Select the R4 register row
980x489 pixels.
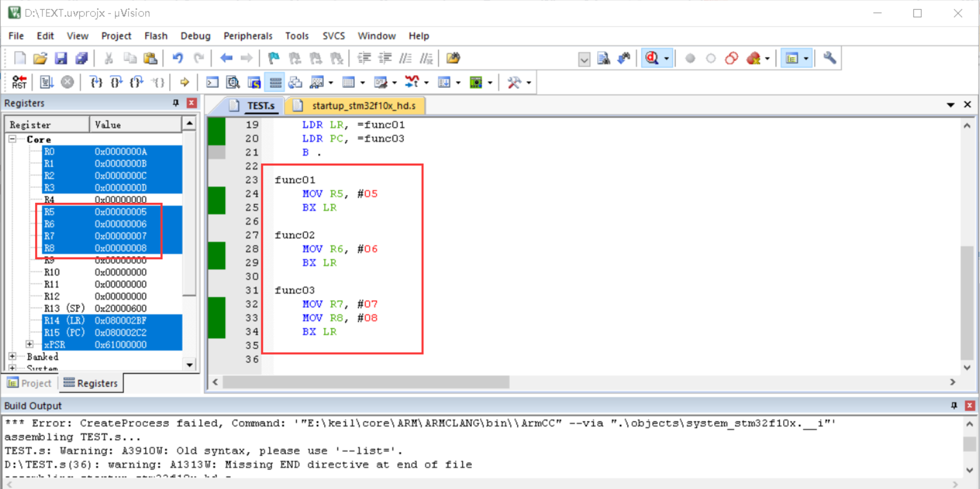113,199
